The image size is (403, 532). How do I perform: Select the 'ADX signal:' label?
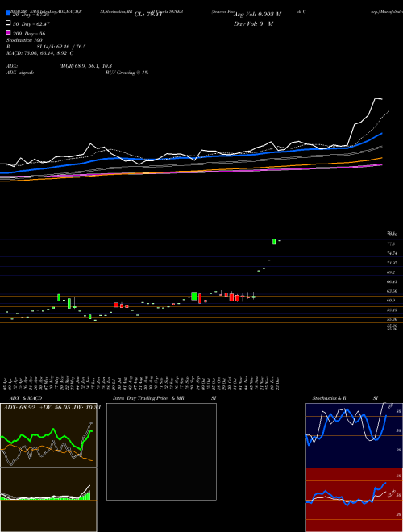[x=20, y=73]
